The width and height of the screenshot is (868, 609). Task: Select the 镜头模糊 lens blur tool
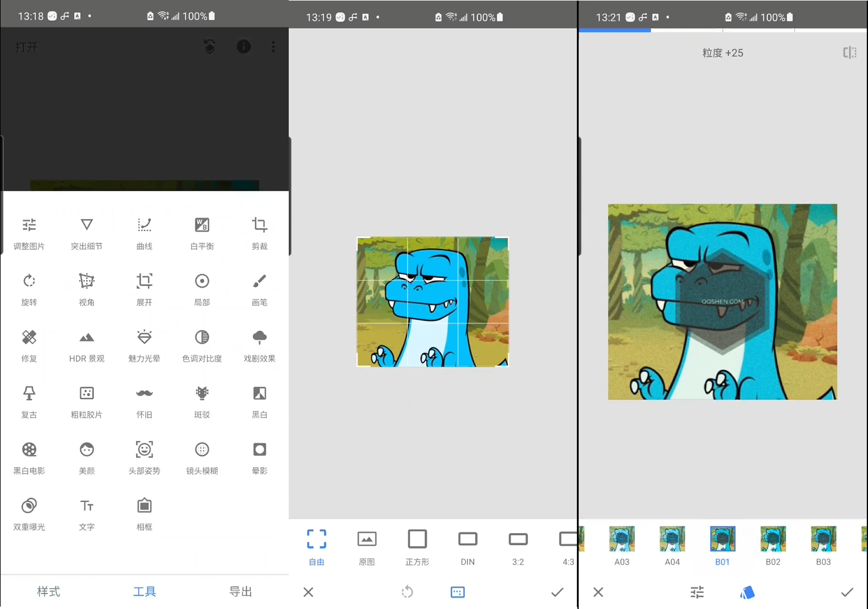click(x=202, y=458)
